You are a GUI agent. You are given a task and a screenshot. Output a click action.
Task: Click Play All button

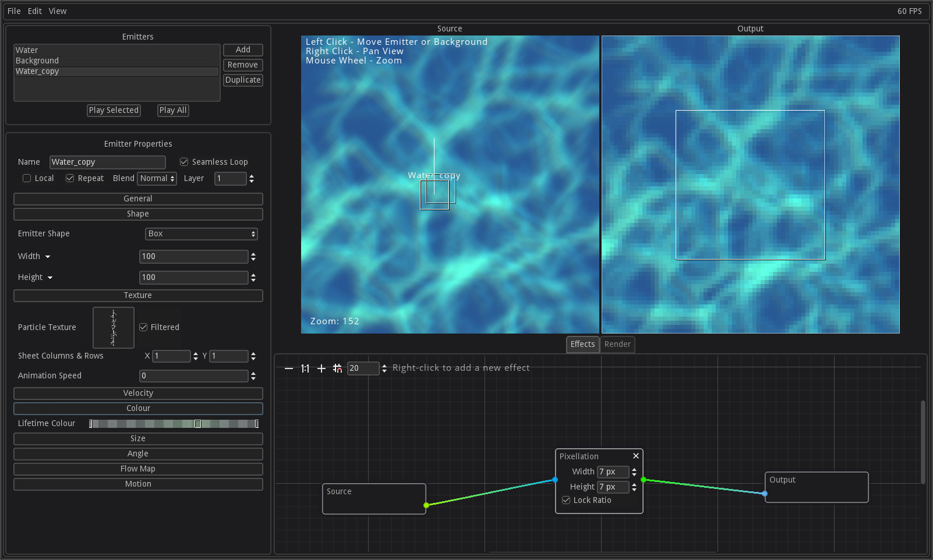pyautogui.click(x=173, y=110)
